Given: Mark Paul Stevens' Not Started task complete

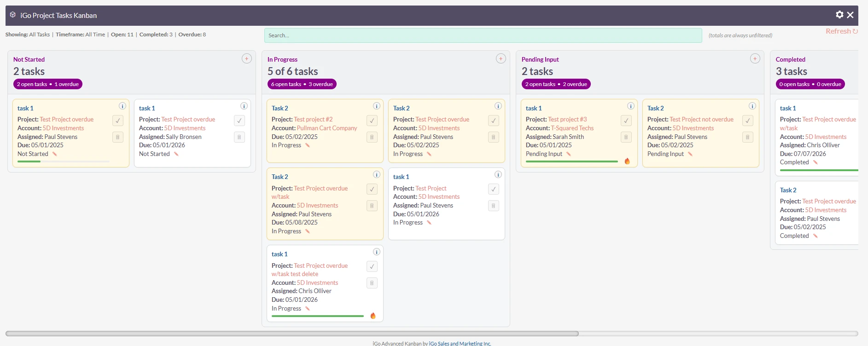Looking at the screenshot, I should tap(118, 121).
